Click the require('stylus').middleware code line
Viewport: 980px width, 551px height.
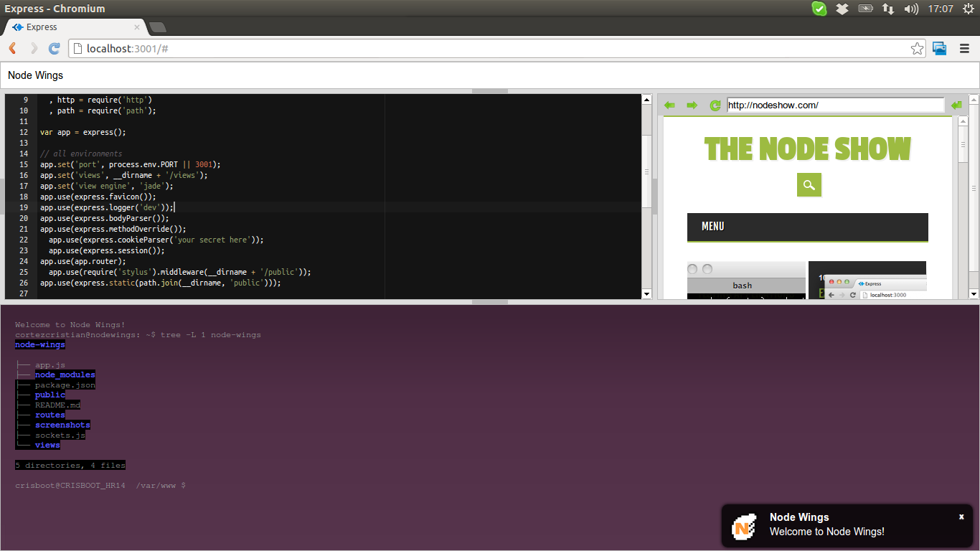click(x=180, y=272)
